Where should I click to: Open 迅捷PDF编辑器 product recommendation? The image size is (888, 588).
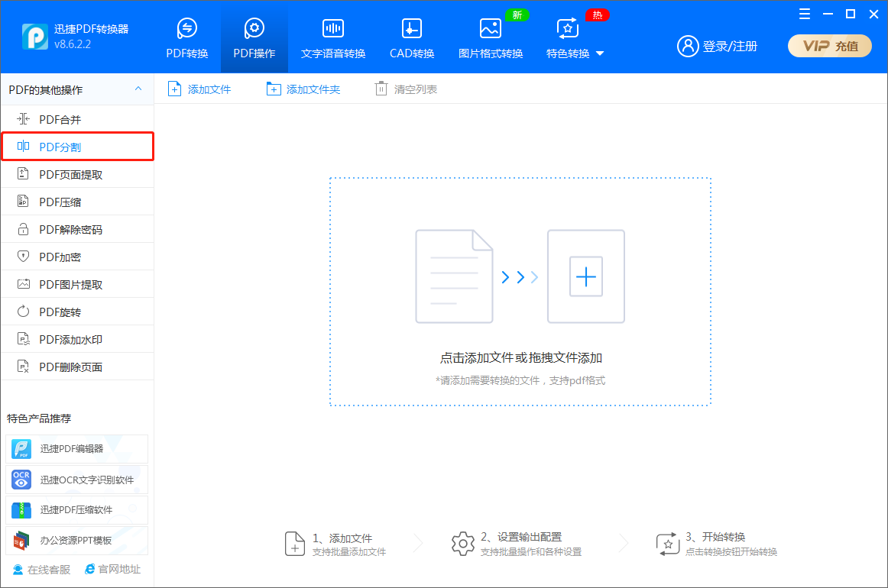pyautogui.click(x=77, y=449)
